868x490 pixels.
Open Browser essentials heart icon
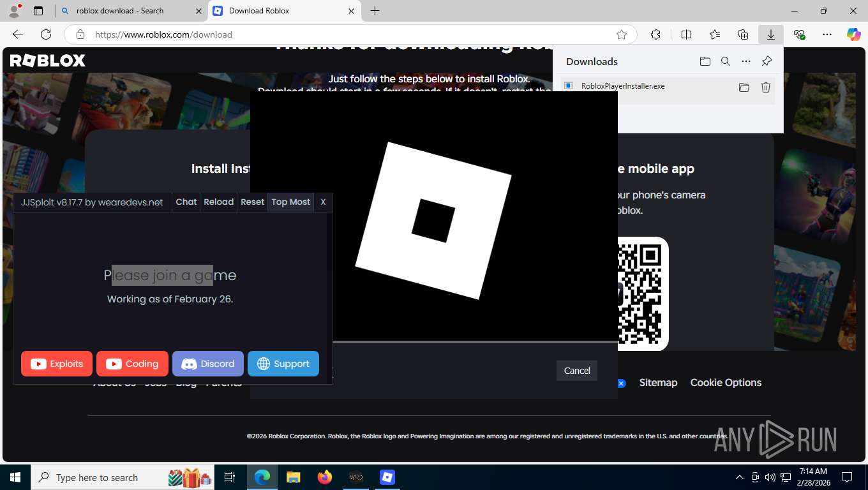[x=799, y=34]
